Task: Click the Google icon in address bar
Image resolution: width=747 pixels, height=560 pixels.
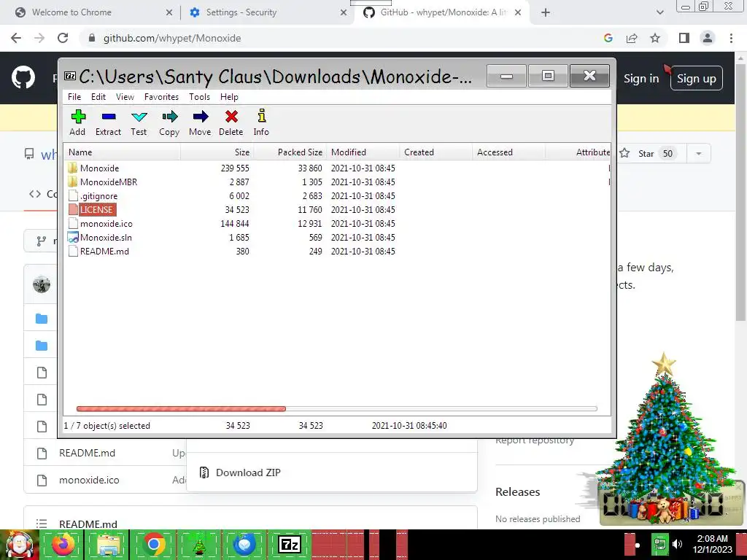Action: pyautogui.click(x=608, y=38)
